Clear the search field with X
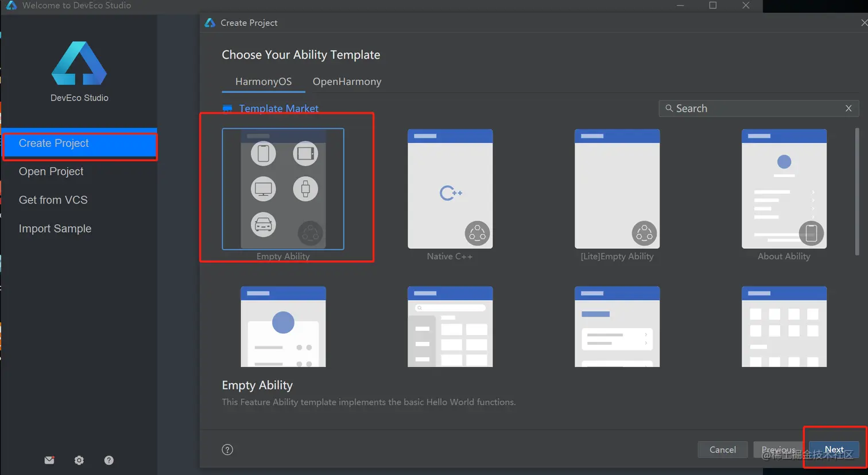Screen dimensions: 868x475 click(x=848, y=108)
